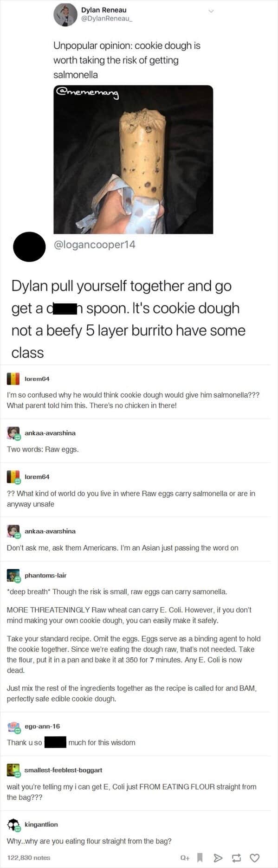278x868 pixels.
Task: Click phantoms-lair's avatar icon
Action: pos(13,575)
